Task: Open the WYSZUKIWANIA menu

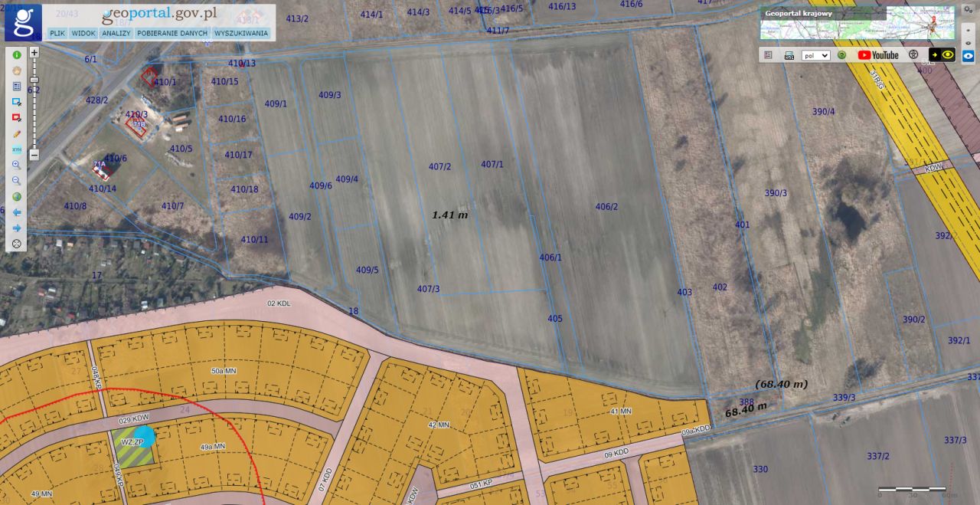Action: pyautogui.click(x=241, y=33)
